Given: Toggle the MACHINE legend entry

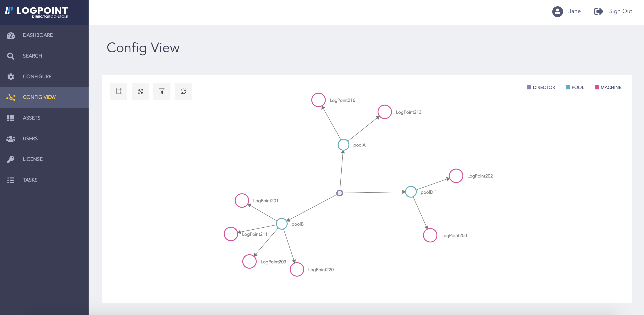Looking at the screenshot, I should point(608,87).
